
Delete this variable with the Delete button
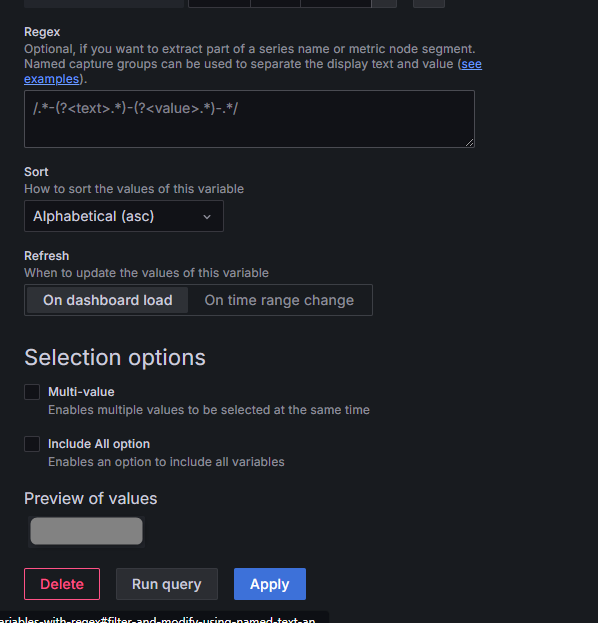62,584
